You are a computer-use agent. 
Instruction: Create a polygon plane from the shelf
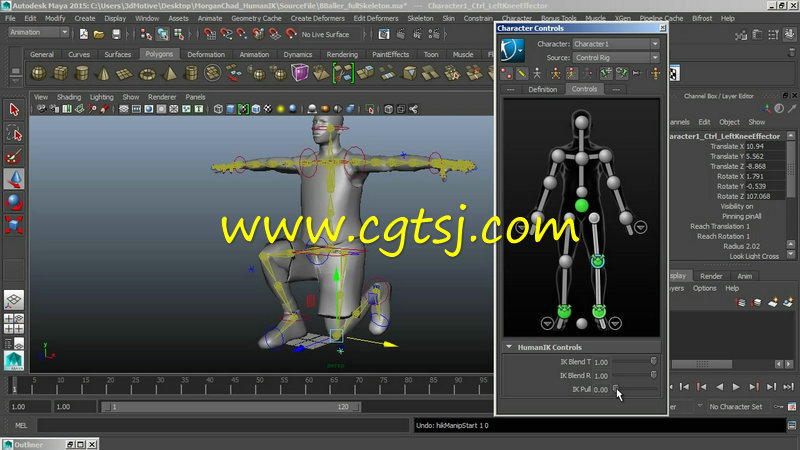pyautogui.click(x=124, y=73)
